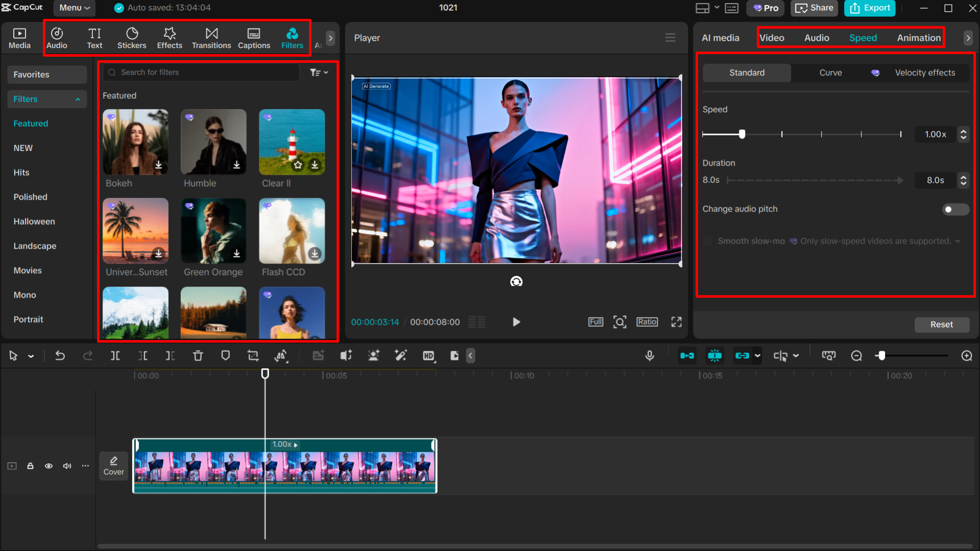This screenshot has width=980, height=551.
Task: Select the Stickers panel
Action: [x=132, y=37]
